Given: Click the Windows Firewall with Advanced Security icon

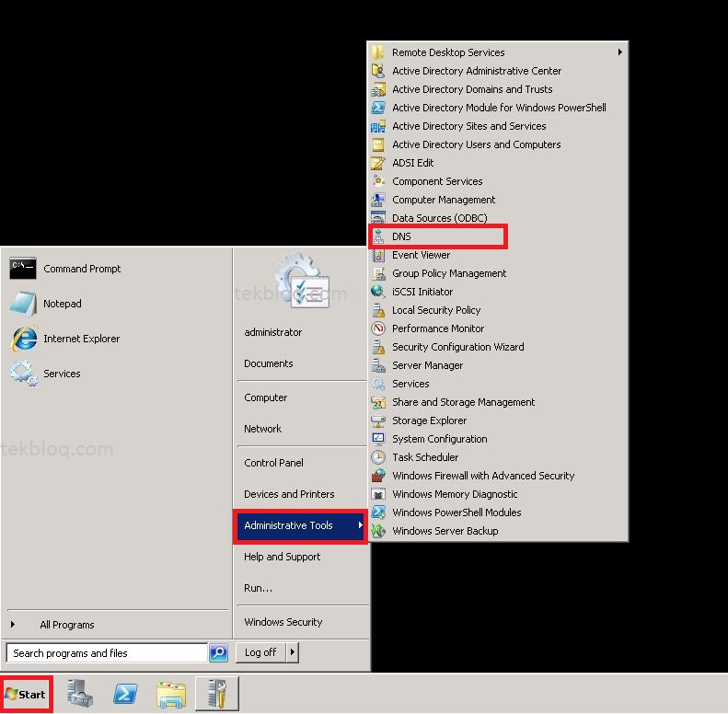Looking at the screenshot, I should (x=378, y=476).
